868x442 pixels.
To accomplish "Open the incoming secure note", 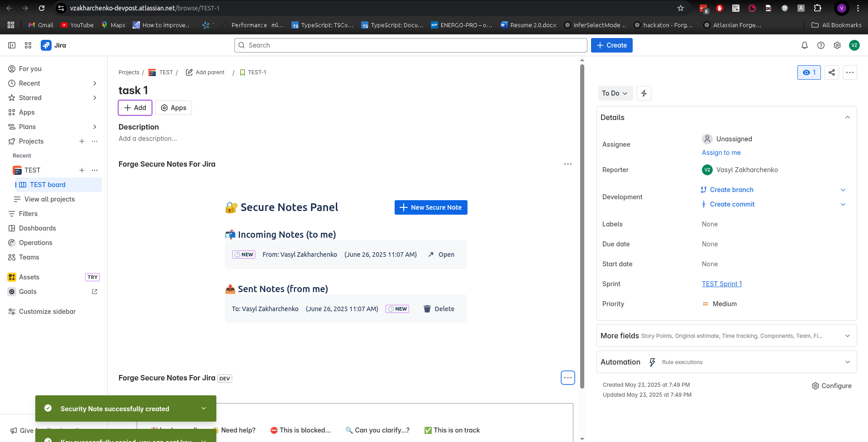I will 441,255.
